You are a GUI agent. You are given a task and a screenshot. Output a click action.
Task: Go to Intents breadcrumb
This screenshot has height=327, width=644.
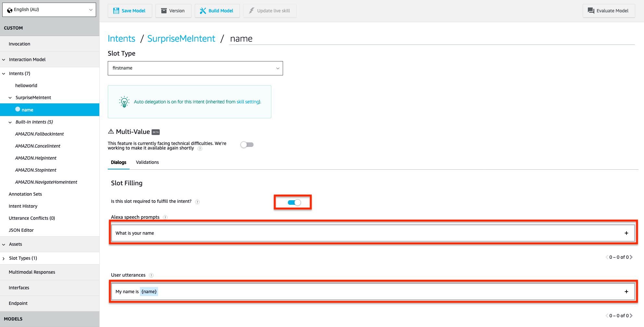coord(121,39)
